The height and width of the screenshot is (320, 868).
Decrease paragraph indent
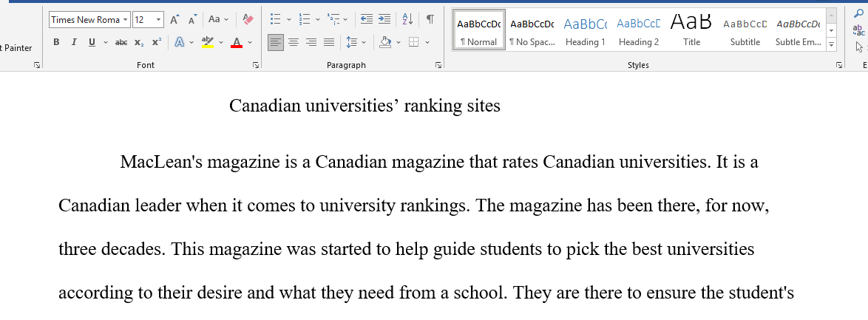(x=367, y=19)
